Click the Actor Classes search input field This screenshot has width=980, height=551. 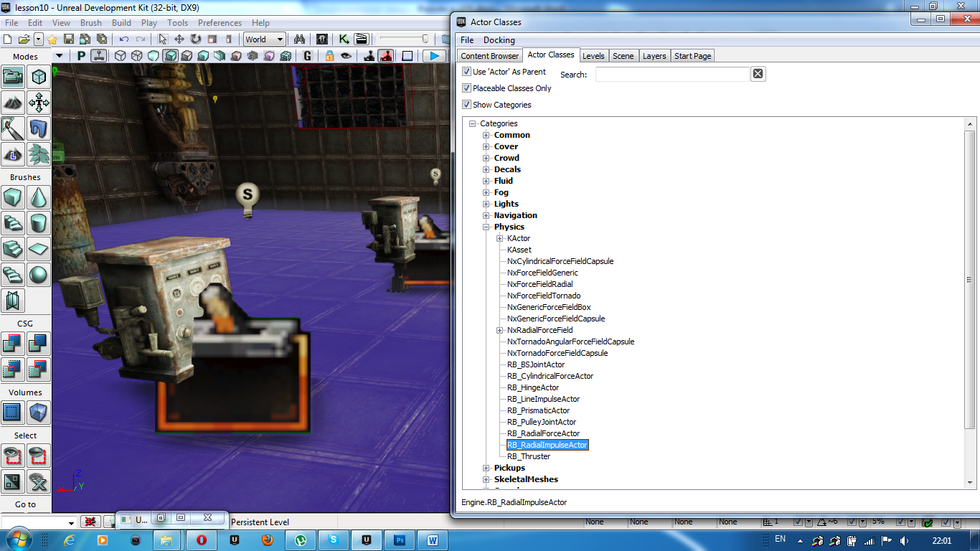672,74
